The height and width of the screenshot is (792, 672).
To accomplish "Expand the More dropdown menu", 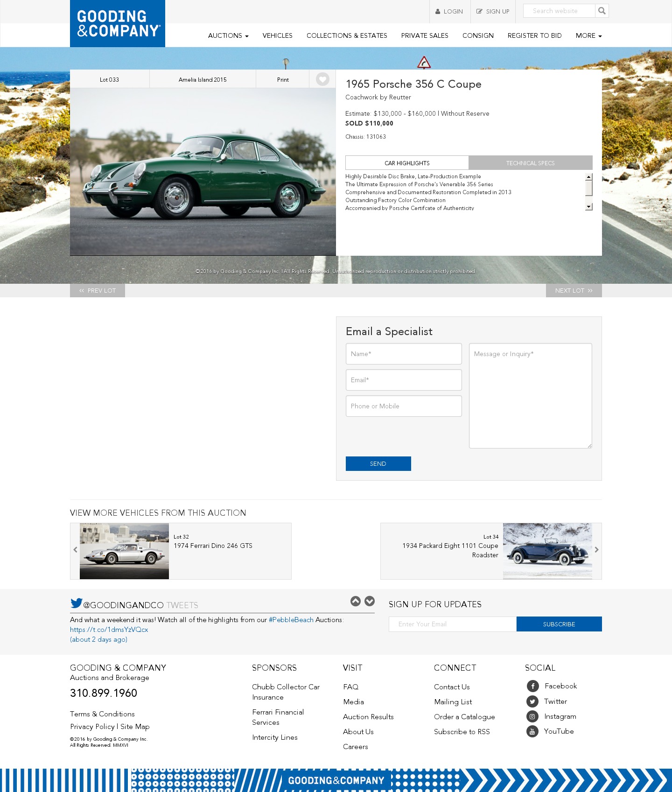I will point(588,35).
